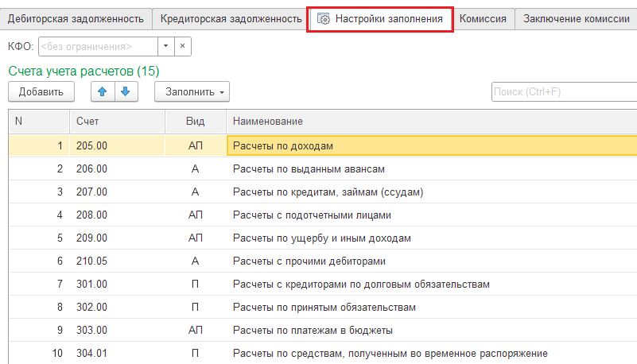Select cell 'Расчеты по кредитам, займам (ссудам)'
Viewport: 637px width, 364px height.
pos(432,192)
